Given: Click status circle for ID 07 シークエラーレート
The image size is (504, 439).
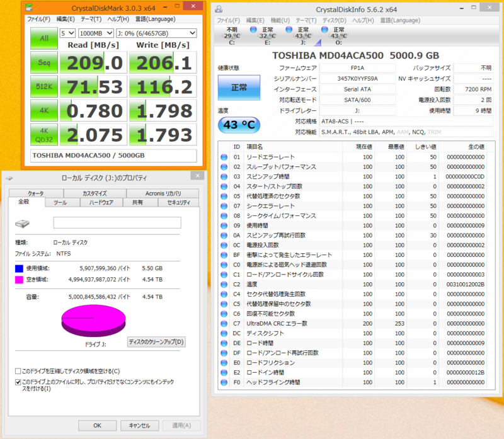Looking at the screenshot, I should coord(224,206).
